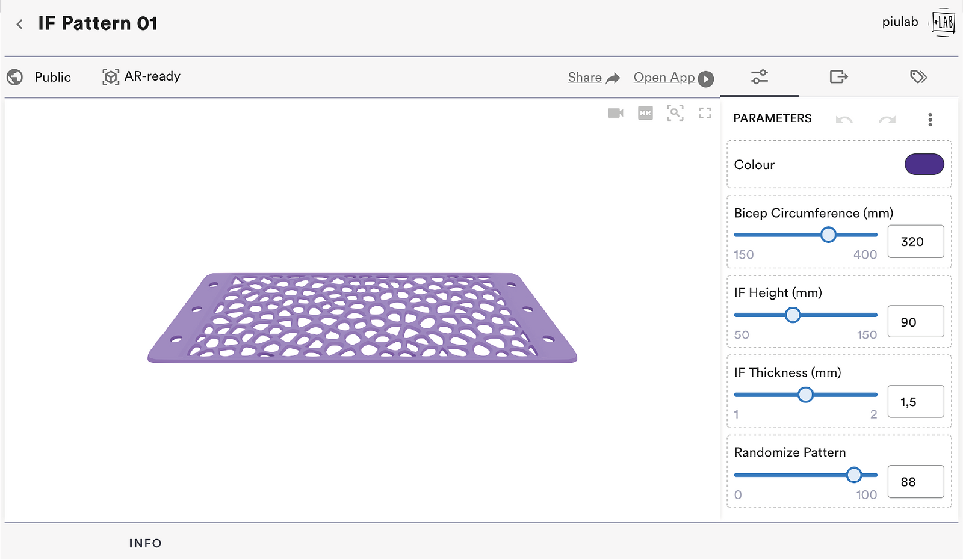Click the piulab +LAB profile avatar
The width and height of the screenshot is (963, 560).
[943, 23]
